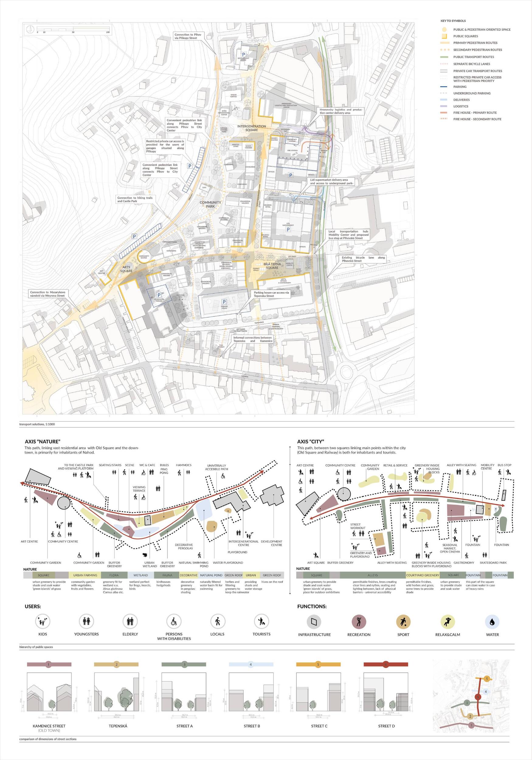Select the Persons with Disabilities wheelchair icon
The height and width of the screenshot is (760, 532).
click(174, 621)
